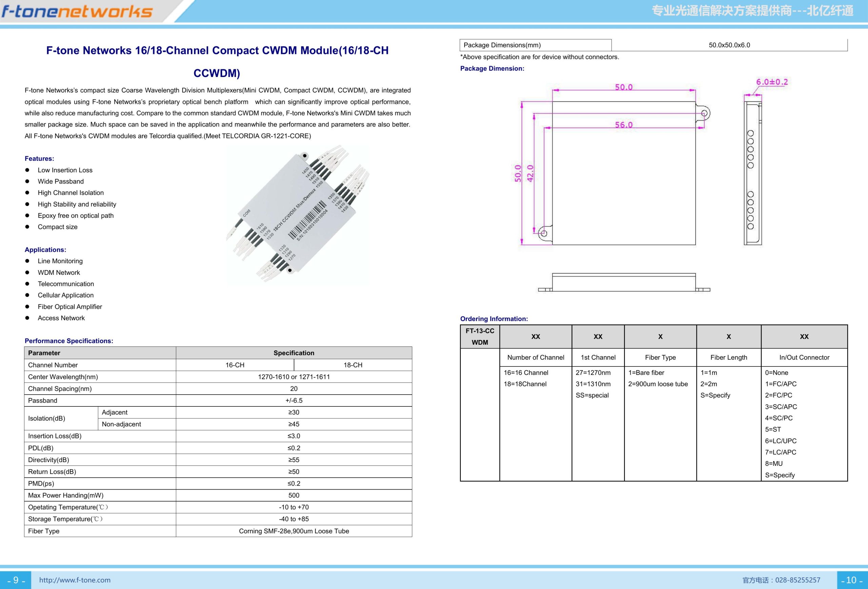
Task: Select the 16-CH specification cell
Action: click(235, 365)
